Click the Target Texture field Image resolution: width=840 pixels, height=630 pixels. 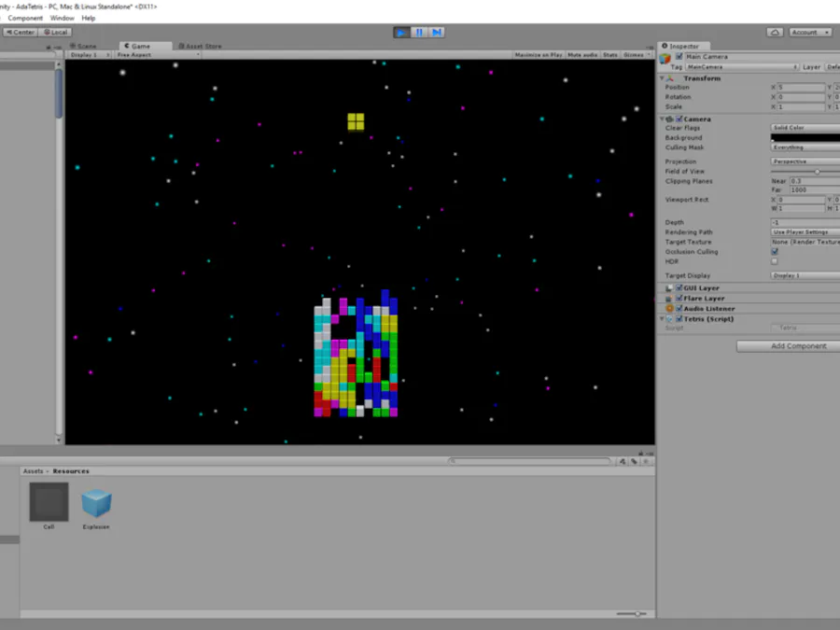click(805, 242)
